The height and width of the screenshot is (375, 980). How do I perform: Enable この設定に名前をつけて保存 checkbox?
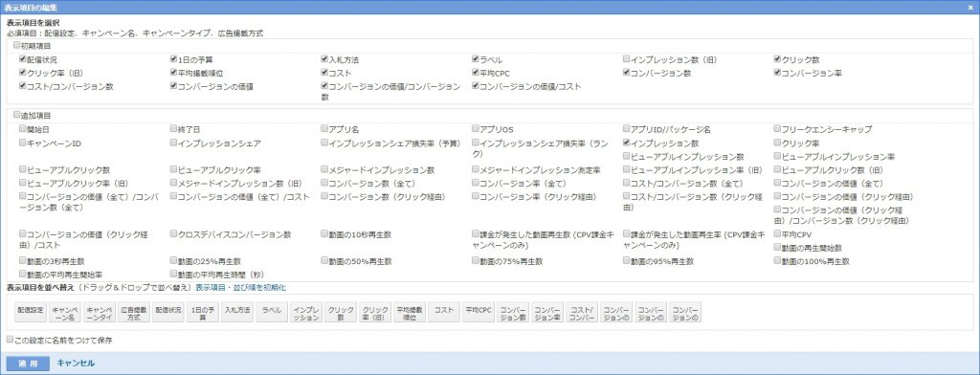[x=10, y=340]
